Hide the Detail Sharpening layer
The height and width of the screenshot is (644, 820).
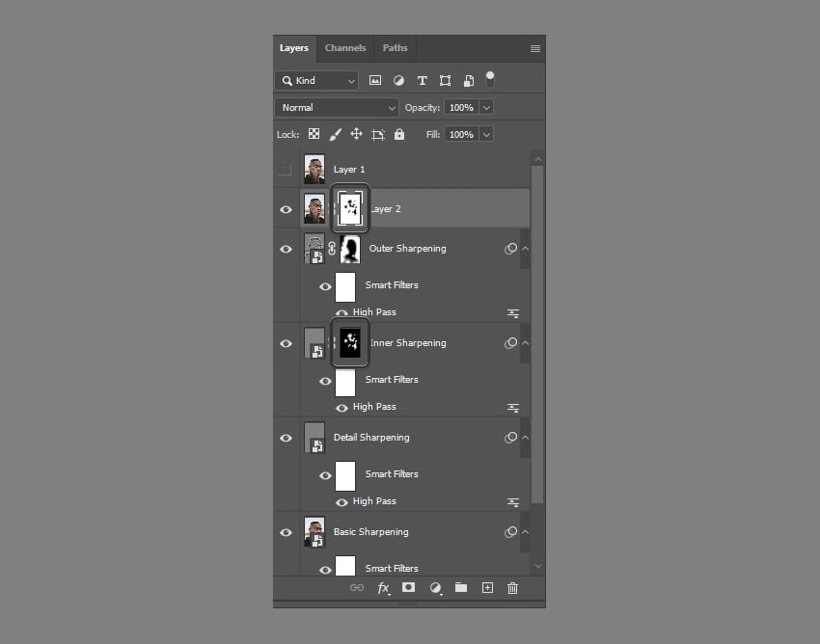[286, 438]
